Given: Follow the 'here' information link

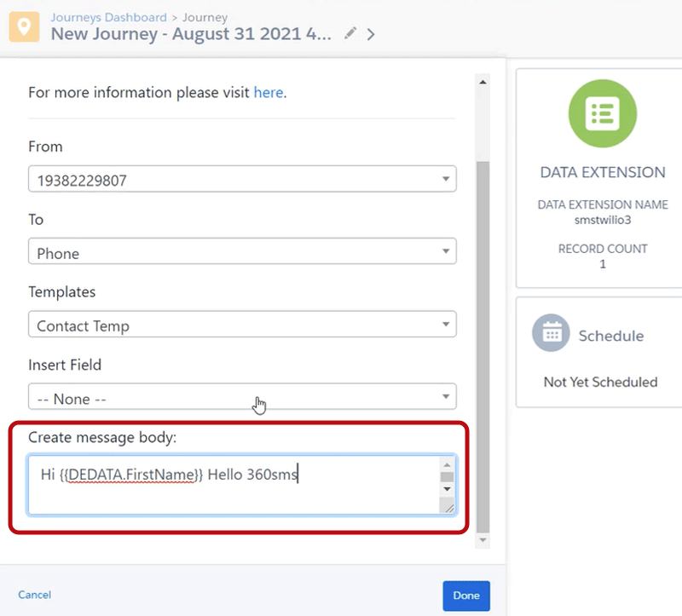Looking at the screenshot, I should (x=268, y=92).
